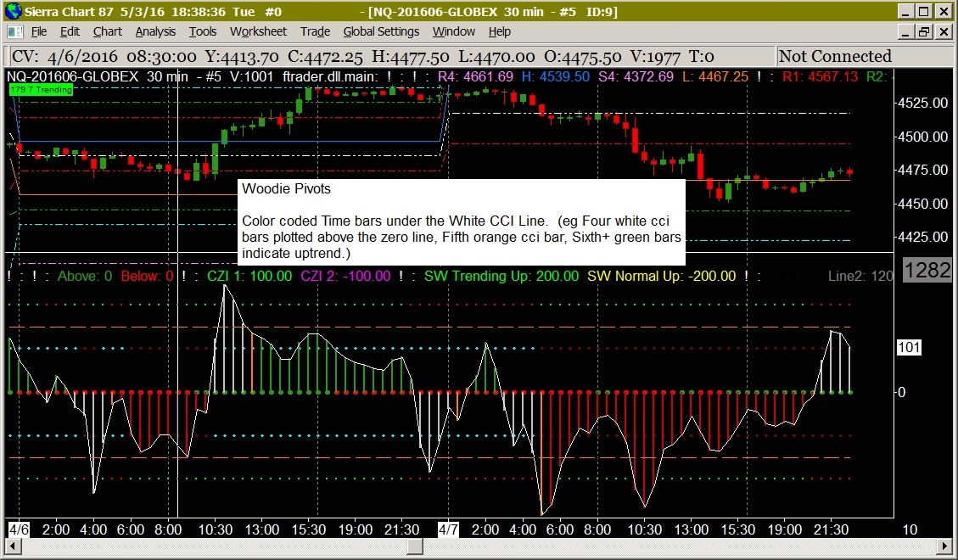958x560 pixels.
Task: Click the 'Above: 0' label
Action: tap(85, 276)
